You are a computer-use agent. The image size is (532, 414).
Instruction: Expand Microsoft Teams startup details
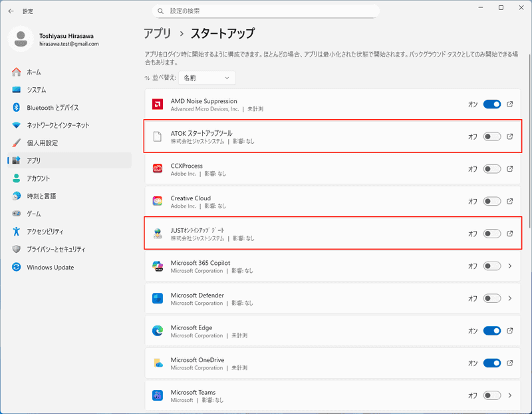point(509,395)
